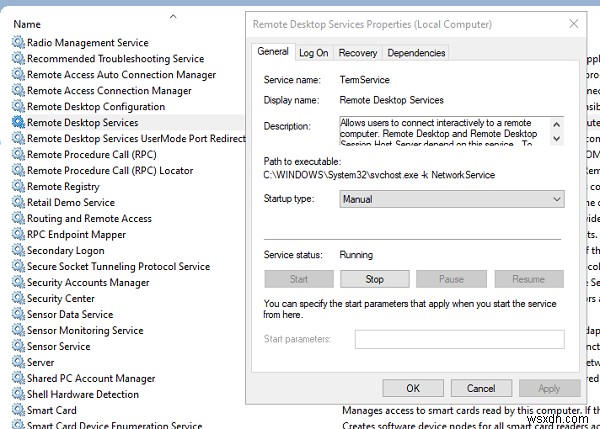Open the Startup type dropdown
Image resolution: width=600 pixels, height=429 pixels.
[x=452, y=200]
